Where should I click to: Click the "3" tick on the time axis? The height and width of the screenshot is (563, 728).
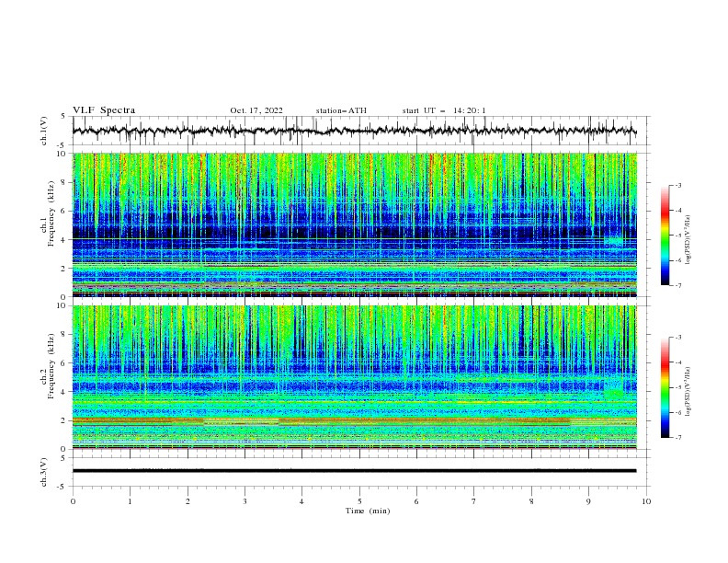pos(245,501)
